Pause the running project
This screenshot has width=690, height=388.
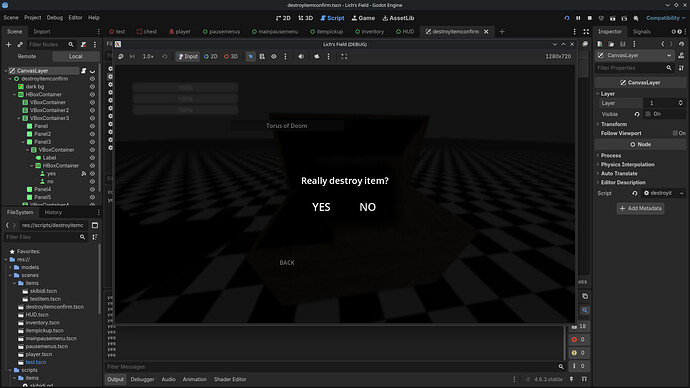coord(578,18)
